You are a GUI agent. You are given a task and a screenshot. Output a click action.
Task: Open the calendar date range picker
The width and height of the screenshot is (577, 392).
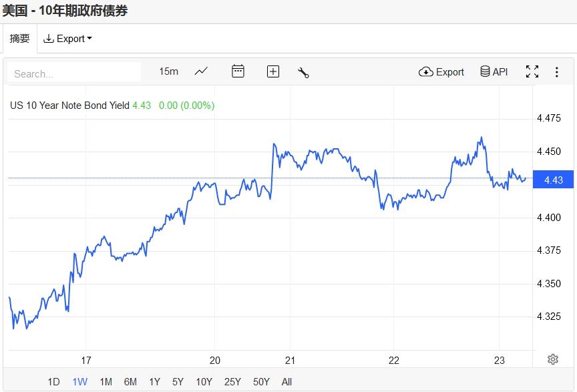[238, 71]
